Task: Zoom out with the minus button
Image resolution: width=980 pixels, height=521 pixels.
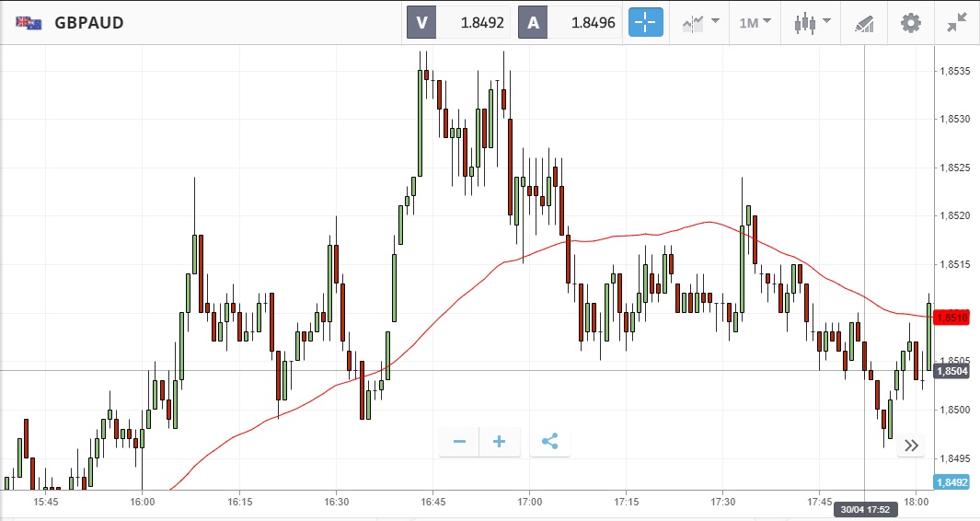Action: [459, 442]
